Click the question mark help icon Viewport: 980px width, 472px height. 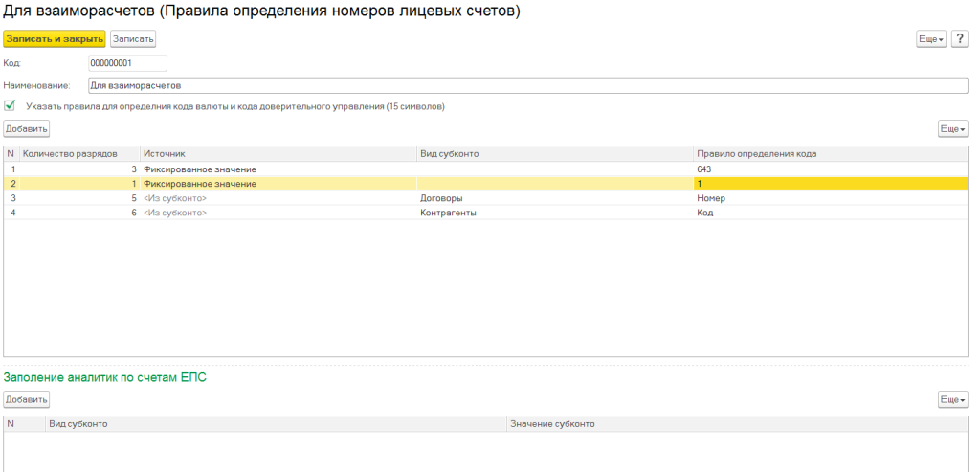(x=960, y=39)
